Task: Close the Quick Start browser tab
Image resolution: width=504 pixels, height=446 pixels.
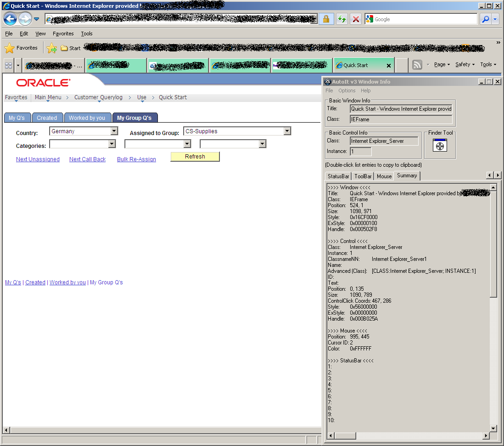Action: click(x=389, y=65)
